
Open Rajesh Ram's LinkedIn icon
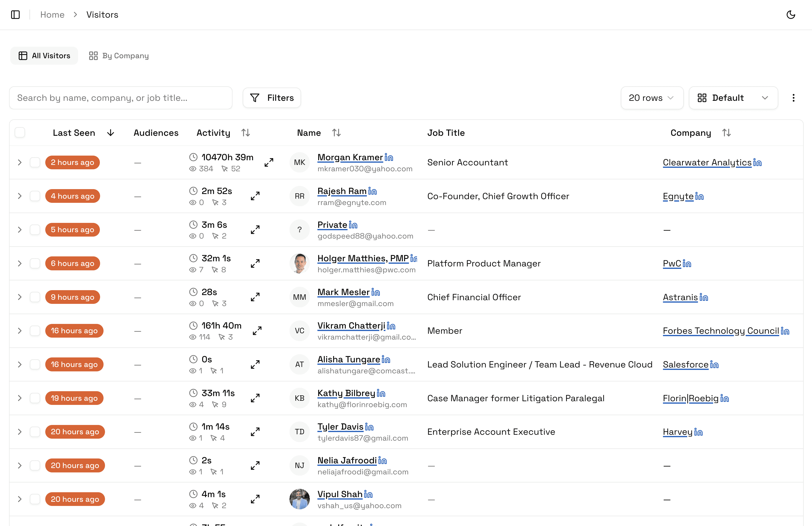click(x=372, y=191)
